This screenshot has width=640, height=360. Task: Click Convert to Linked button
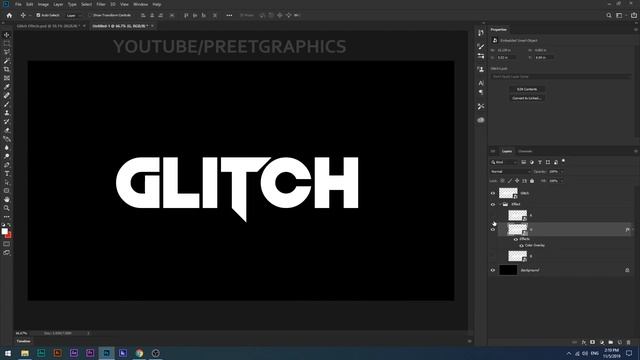pos(527,98)
